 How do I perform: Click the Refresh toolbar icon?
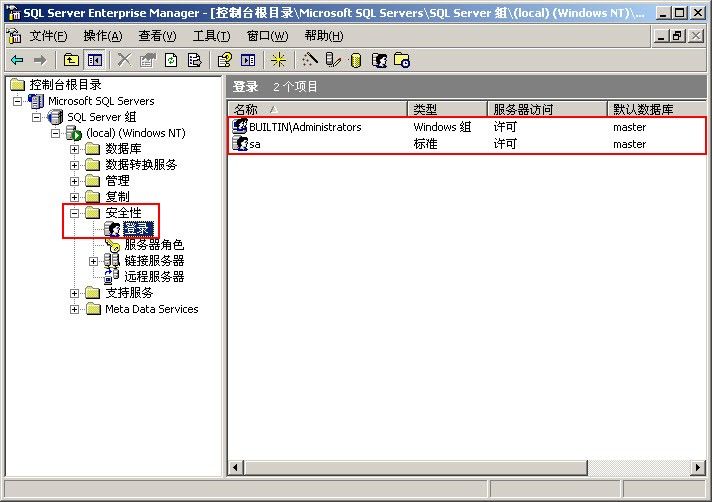171,60
